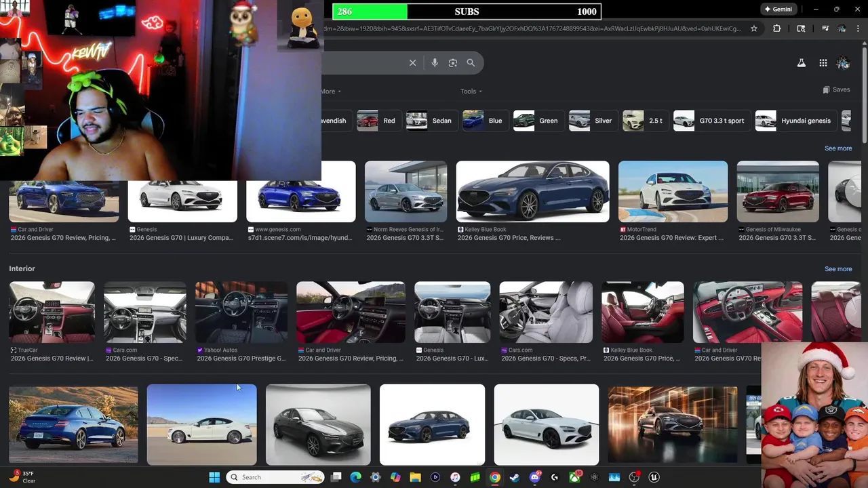
Task: Open Google Lens image search
Action: pyautogui.click(x=453, y=62)
